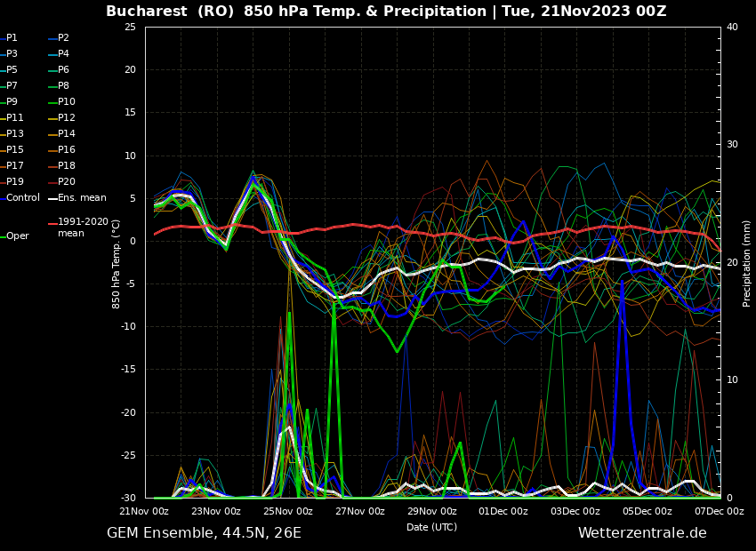Click the P20 legend entry
Image resolution: width=756 pixels, height=551 pixels.
pyautogui.click(x=67, y=182)
